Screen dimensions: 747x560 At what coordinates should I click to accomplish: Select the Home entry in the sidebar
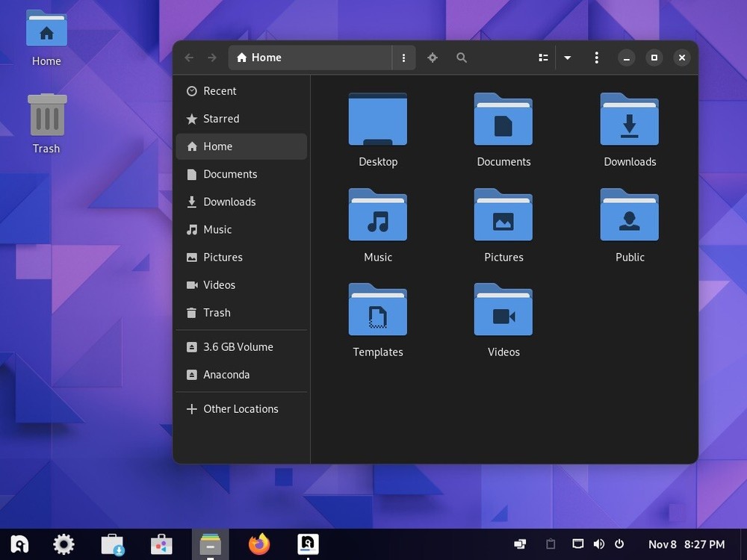pyautogui.click(x=217, y=146)
